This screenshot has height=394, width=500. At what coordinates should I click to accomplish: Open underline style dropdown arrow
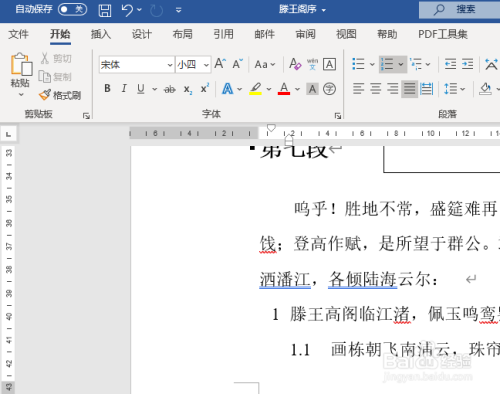tap(154, 89)
